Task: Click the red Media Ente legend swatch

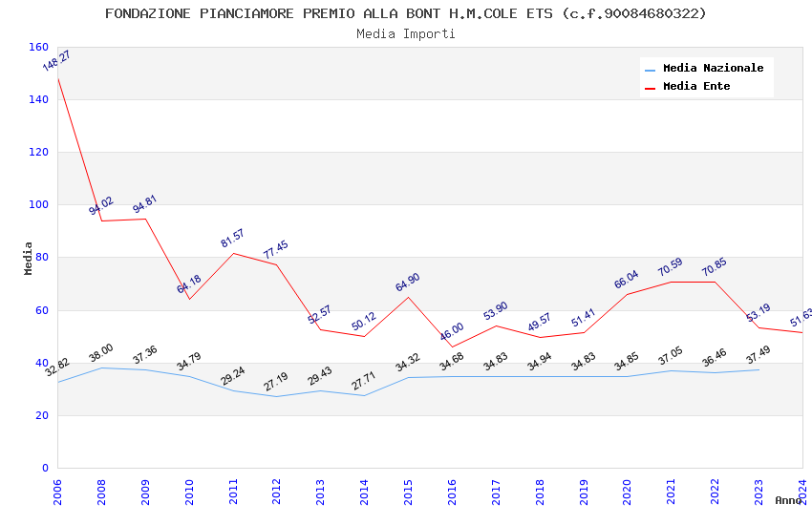Action: pos(650,88)
